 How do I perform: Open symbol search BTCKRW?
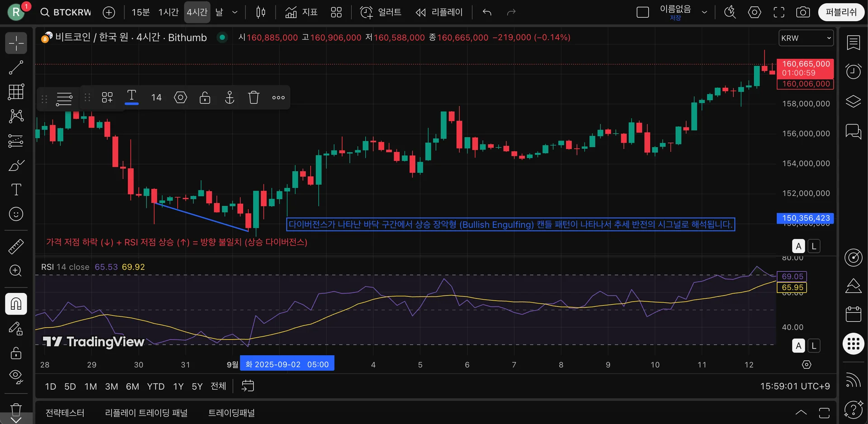point(66,12)
